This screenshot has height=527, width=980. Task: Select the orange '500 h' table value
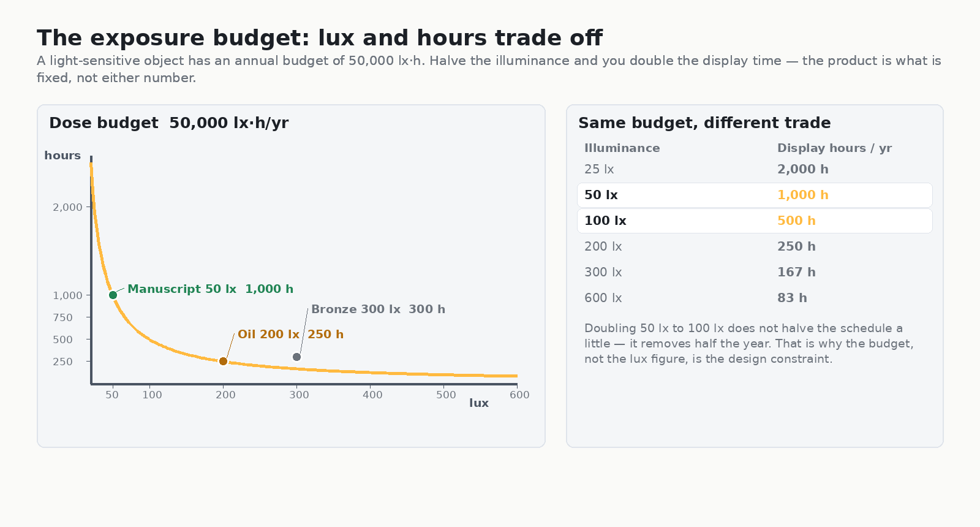[796, 221]
